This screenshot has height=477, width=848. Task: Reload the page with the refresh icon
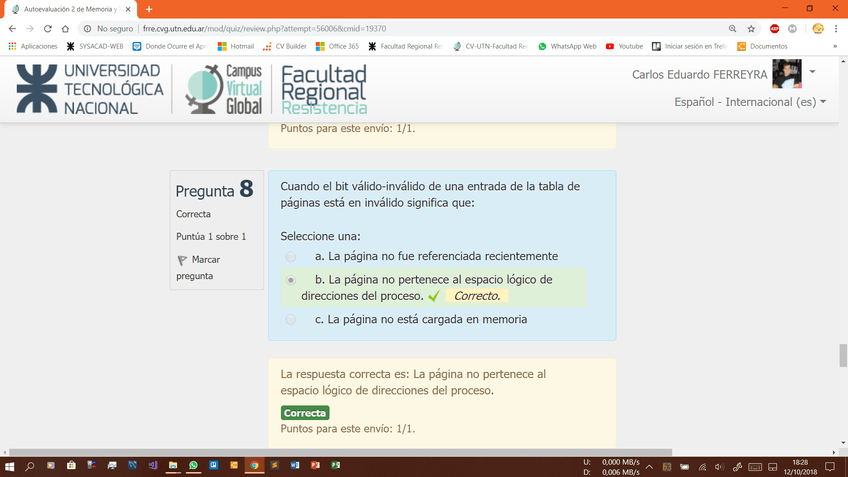[x=48, y=29]
